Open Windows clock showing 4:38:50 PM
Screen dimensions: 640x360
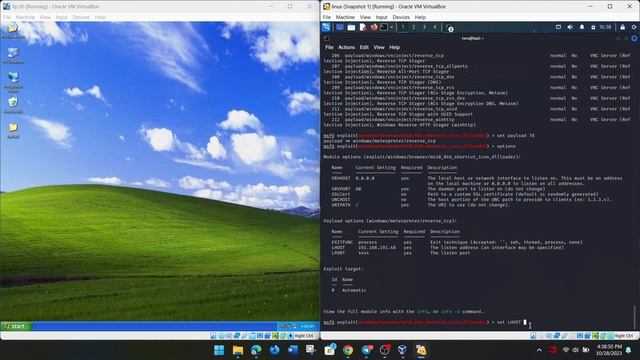coord(609,350)
